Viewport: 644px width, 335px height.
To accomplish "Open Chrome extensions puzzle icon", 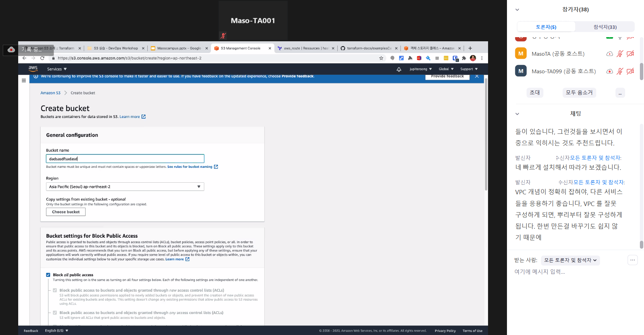I will (464, 58).
